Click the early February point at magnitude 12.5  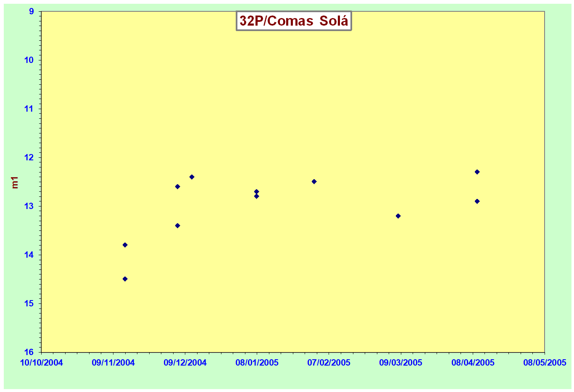click(x=314, y=182)
